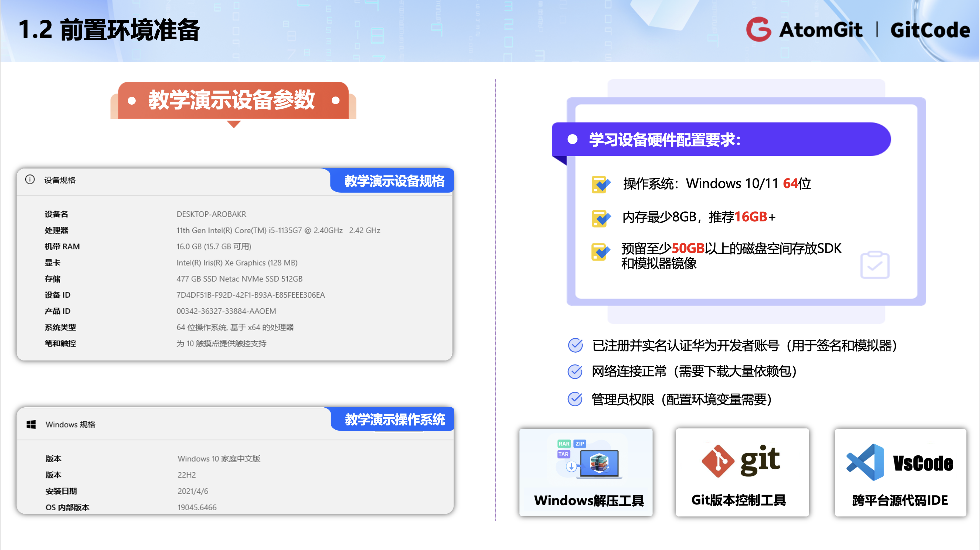The image size is (980, 550).
Task: Click the RAR/ZIP/TAR archive tool illustration
Action: coord(589,459)
